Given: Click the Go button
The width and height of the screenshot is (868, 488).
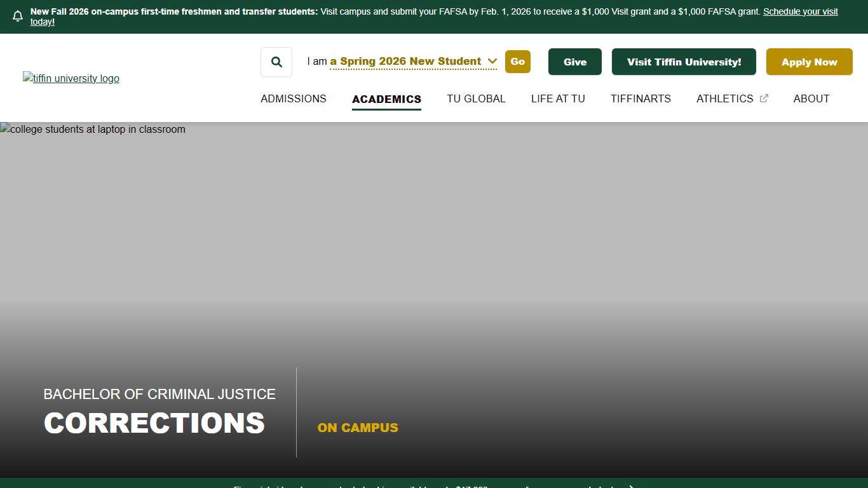Looking at the screenshot, I should pos(517,62).
